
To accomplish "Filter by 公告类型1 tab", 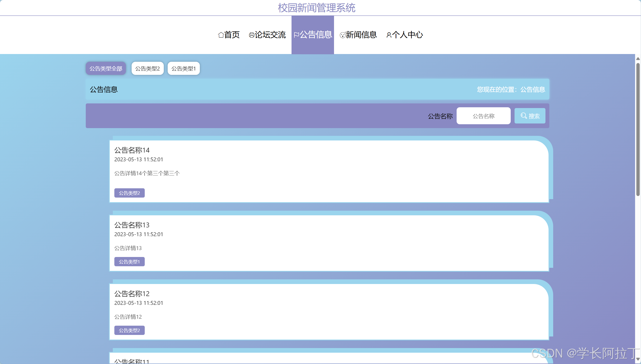I will (x=184, y=68).
